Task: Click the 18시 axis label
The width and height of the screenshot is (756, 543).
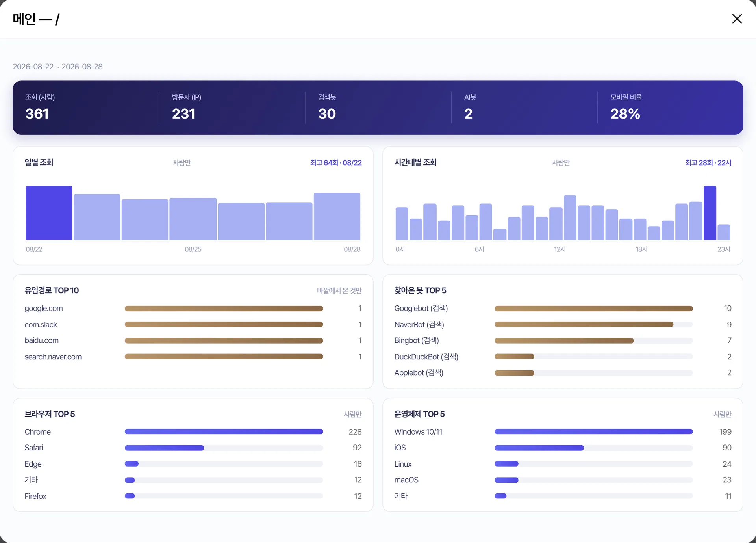Action: pos(641,249)
